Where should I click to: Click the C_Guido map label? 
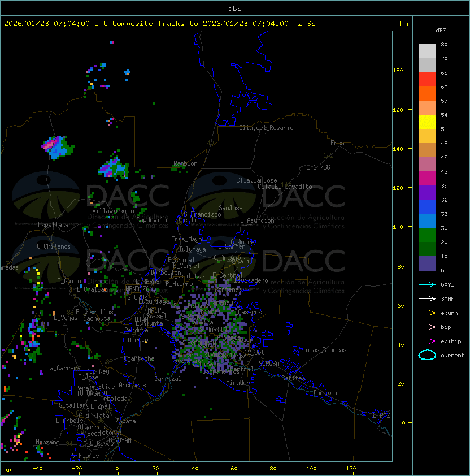tap(69, 281)
